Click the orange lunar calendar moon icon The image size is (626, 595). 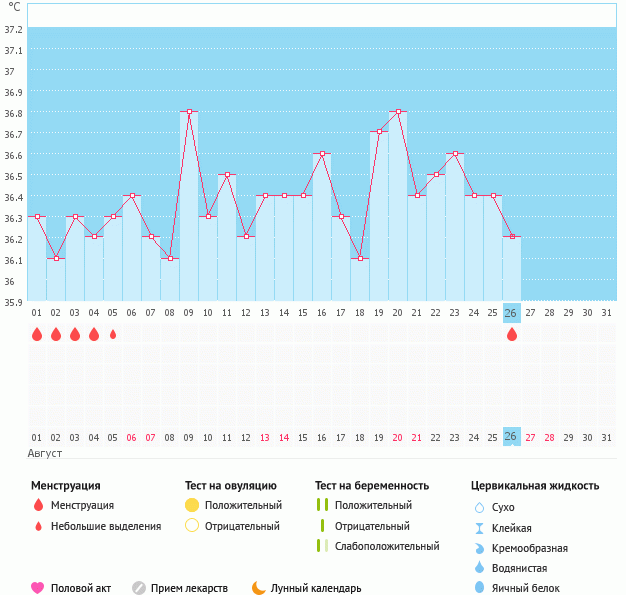pyautogui.click(x=259, y=588)
